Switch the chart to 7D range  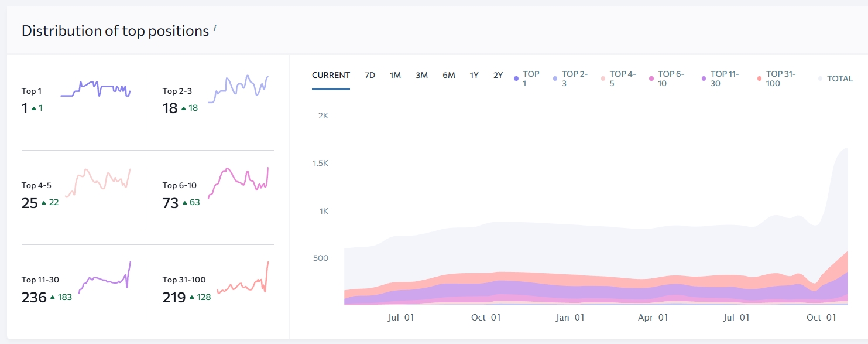[370, 76]
